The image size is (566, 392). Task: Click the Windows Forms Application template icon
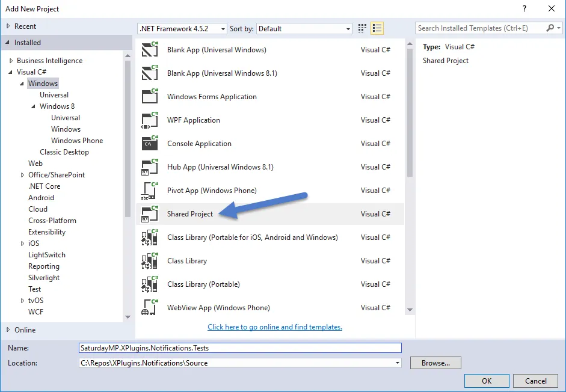(x=150, y=96)
